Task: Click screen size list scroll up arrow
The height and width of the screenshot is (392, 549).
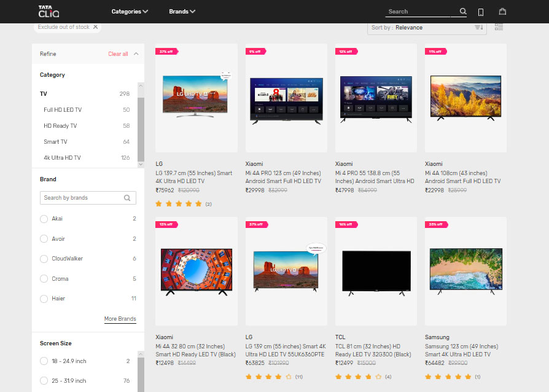Action: point(141,354)
